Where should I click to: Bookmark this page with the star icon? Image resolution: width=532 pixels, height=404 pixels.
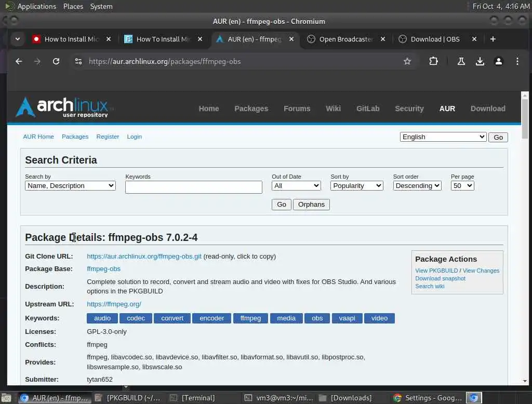tap(407, 61)
